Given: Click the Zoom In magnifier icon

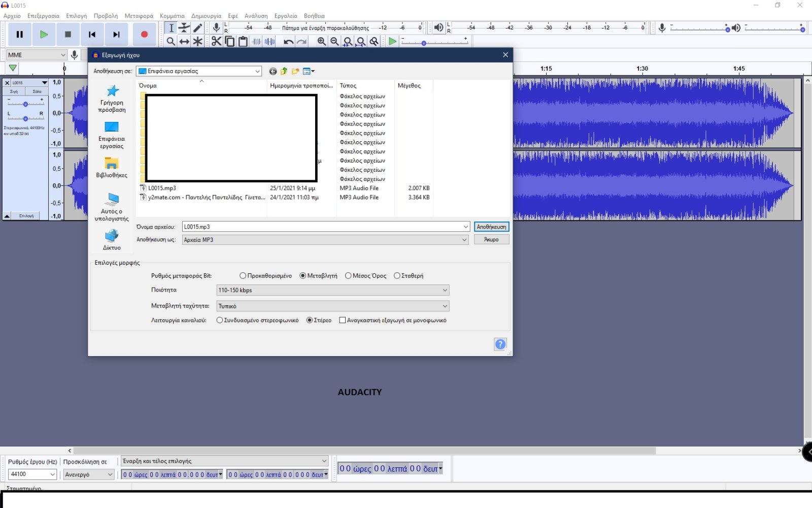Looking at the screenshot, I should pyautogui.click(x=321, y=42).
